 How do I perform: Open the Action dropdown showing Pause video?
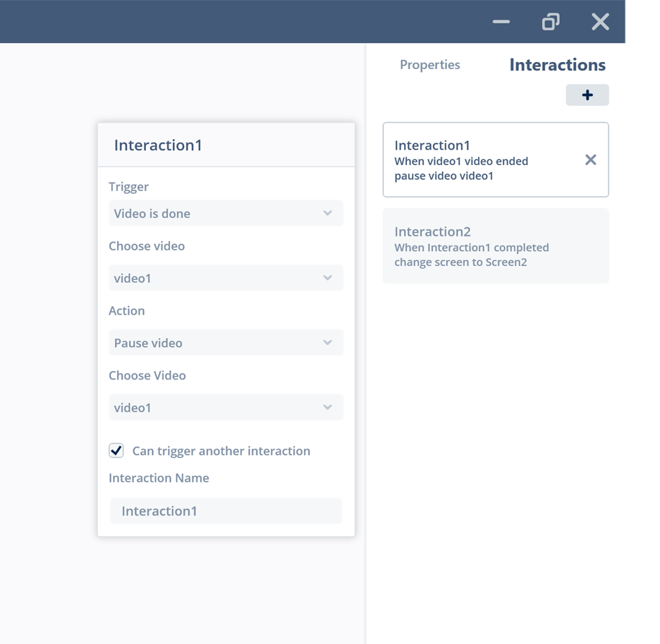point(226,343)
